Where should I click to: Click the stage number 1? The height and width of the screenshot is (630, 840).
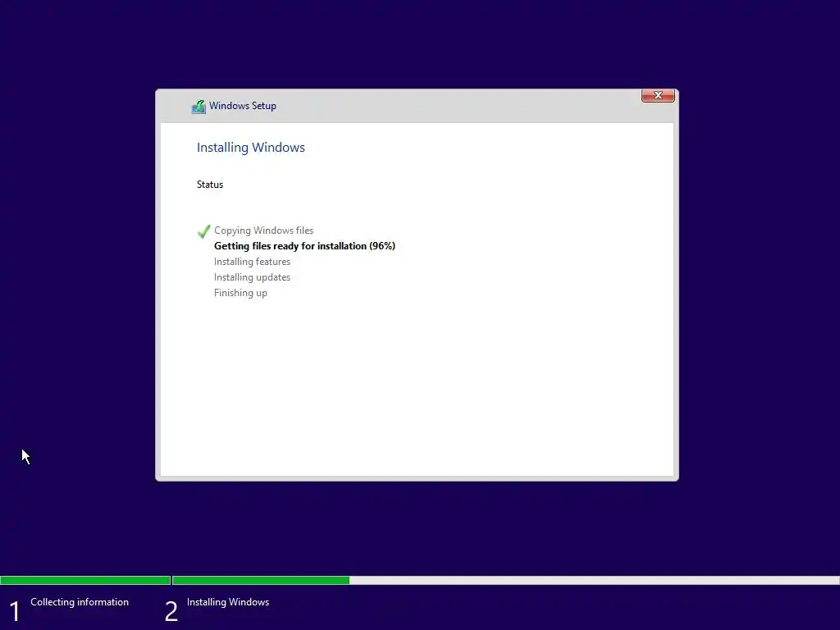coord(15,612)
